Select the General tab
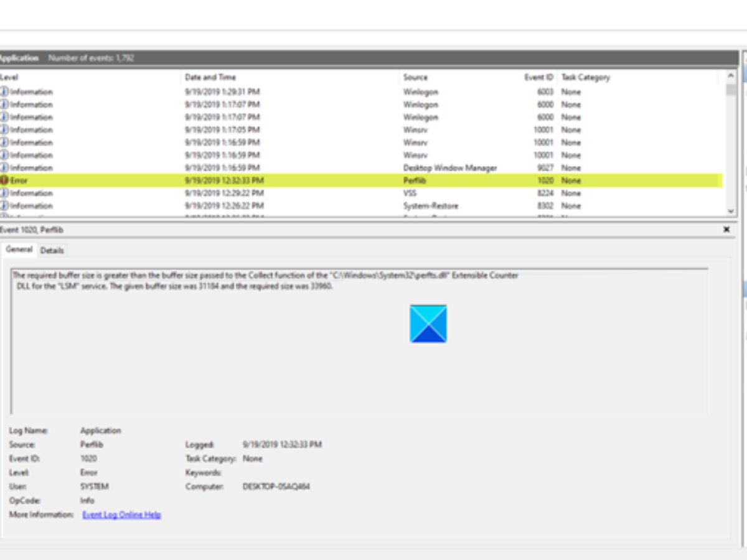Image resolution: width=747 pixels, height=560 pixels. (x=19, y=250)
